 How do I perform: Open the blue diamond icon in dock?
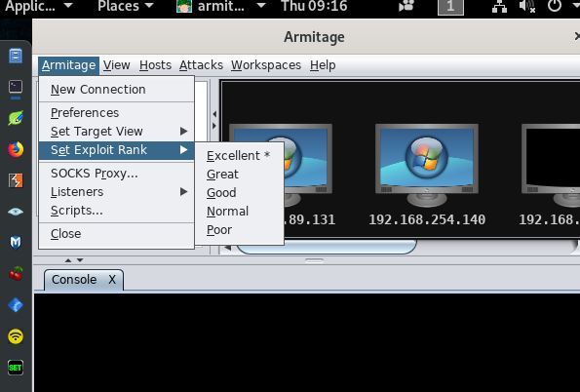tap(16, 305)
